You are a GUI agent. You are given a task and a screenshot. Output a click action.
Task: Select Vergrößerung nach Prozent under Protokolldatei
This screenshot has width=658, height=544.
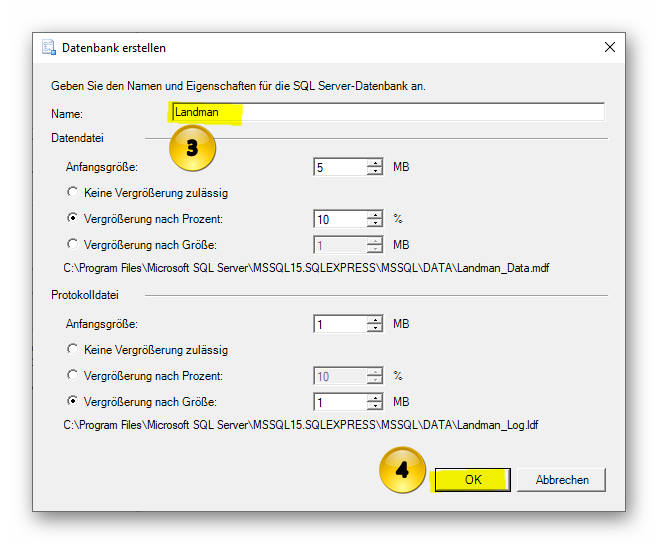[72, 376]
